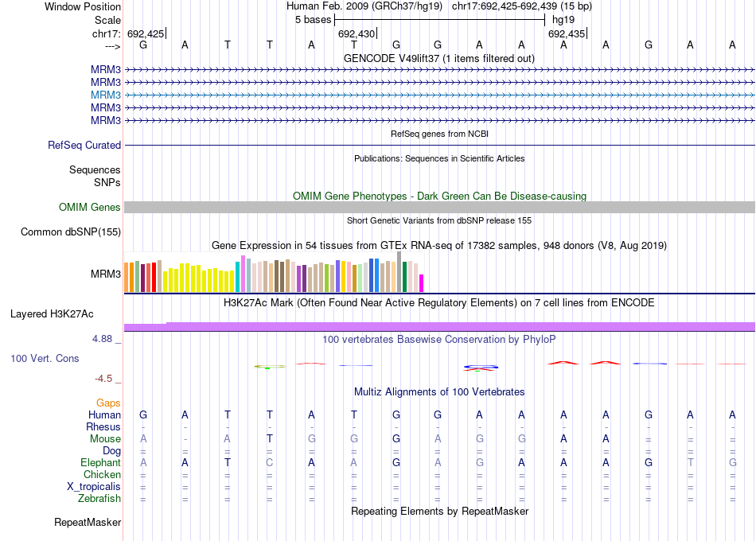Click the RefSeq Curated track label
Viewport: 756px width, 541px height.
coord(84,145)
